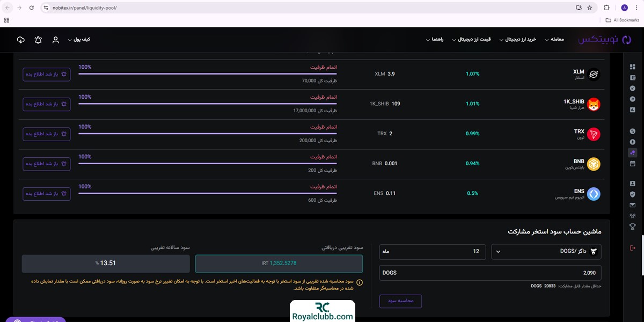Viewport: 644px width, 322px height.
Task: Click the TRX Tron coin icon
Action: click(x=593, y=134)
